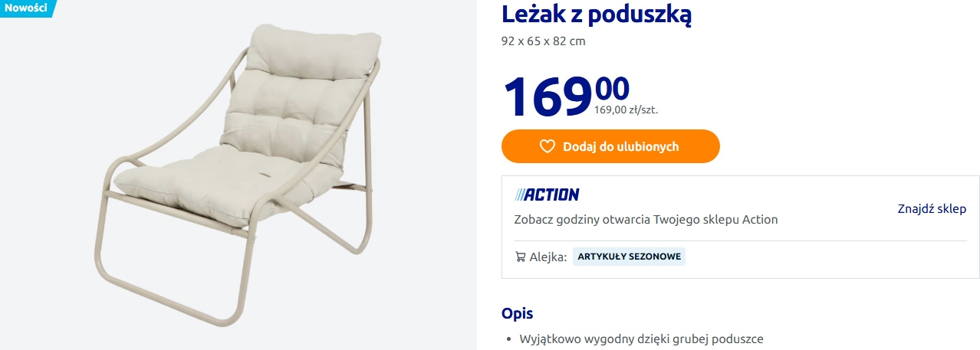The height and width of the screenshot is (350, 980).
Task: Click the blue Nowości badge
Action: point(25,8)
